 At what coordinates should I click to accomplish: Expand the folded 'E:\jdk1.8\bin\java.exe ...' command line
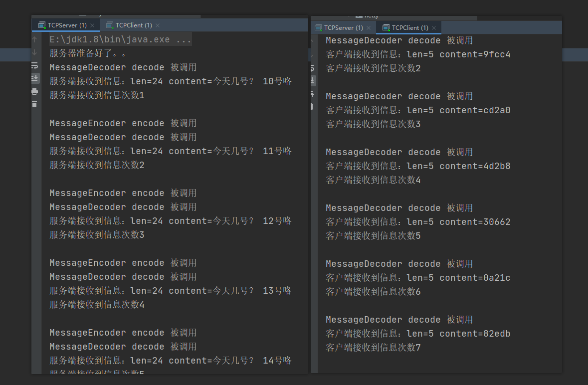pyautogui.click(x=120, y=39)
